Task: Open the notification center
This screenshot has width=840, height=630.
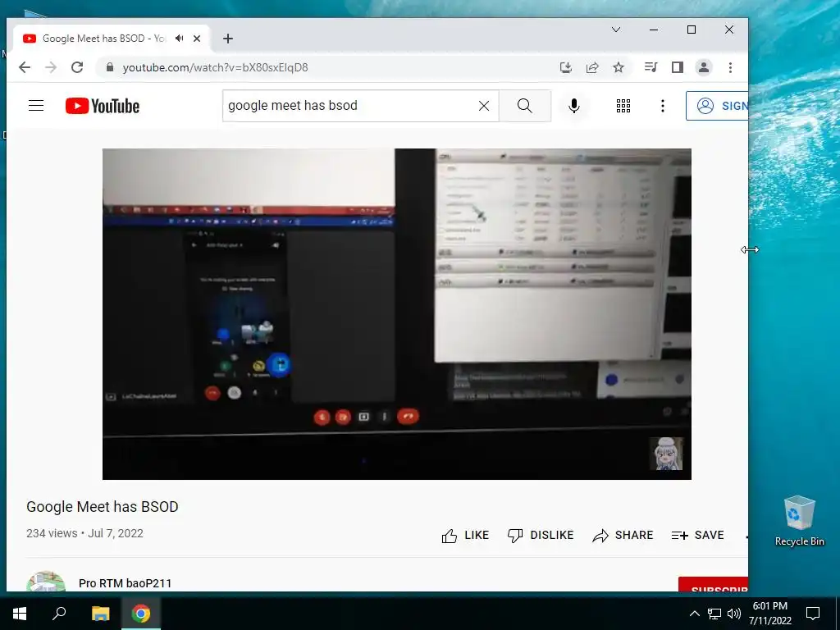Action: 813,614
